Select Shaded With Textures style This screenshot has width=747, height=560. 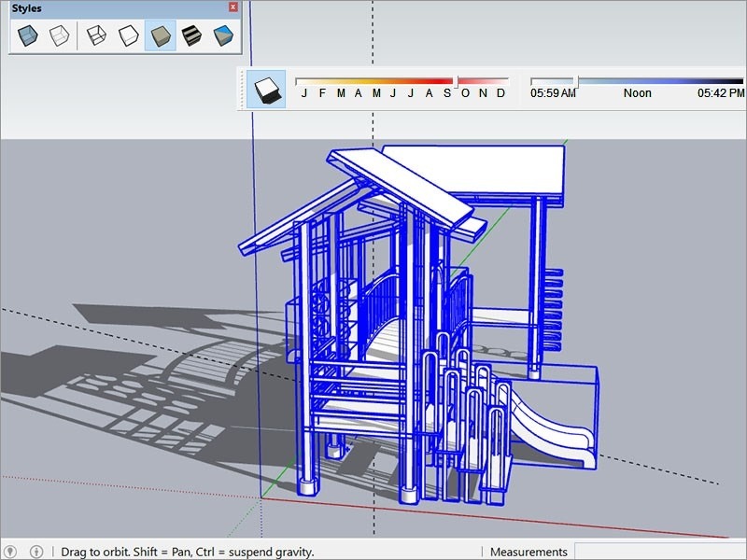click(191, 35)
